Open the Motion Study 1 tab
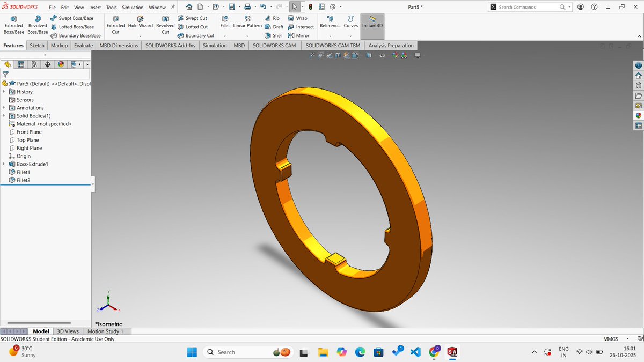 [105, 331]
